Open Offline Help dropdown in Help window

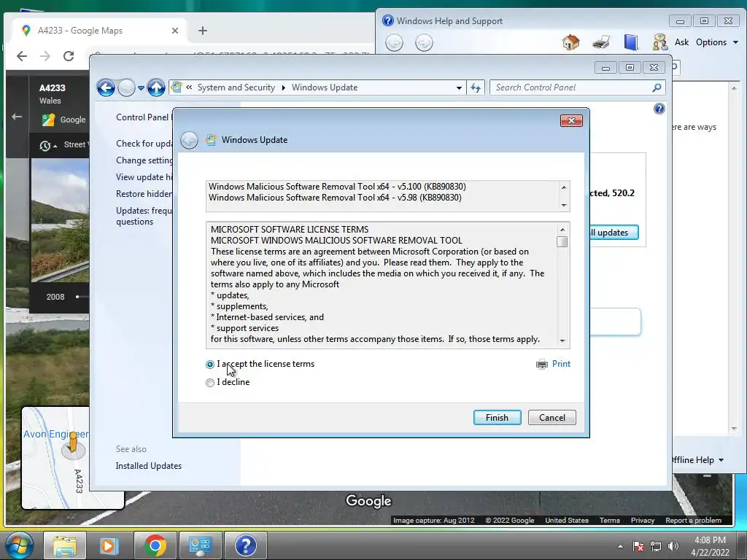[x=697, y=460]
